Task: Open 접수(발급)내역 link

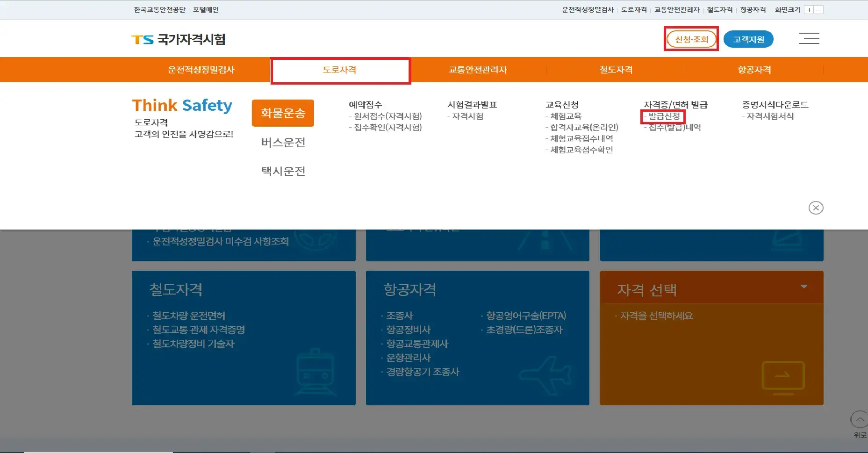Action: (674, 127)
